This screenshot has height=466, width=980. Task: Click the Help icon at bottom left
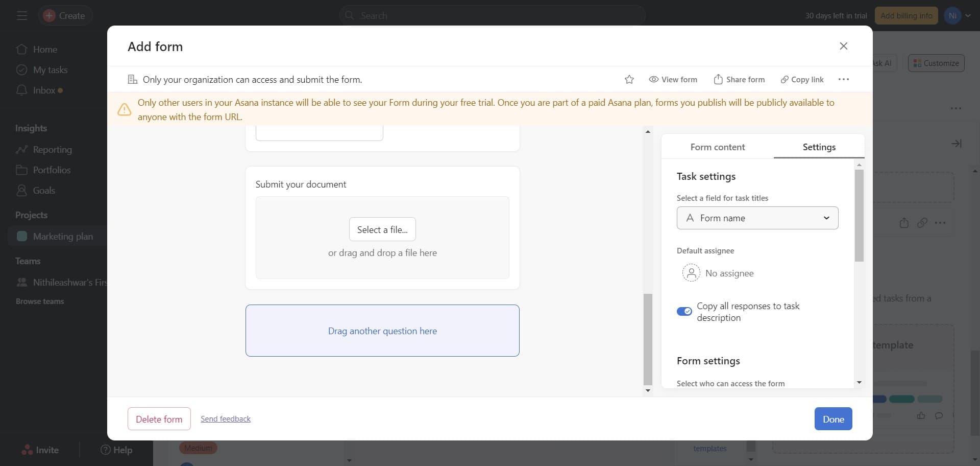(x=106, y=450)
